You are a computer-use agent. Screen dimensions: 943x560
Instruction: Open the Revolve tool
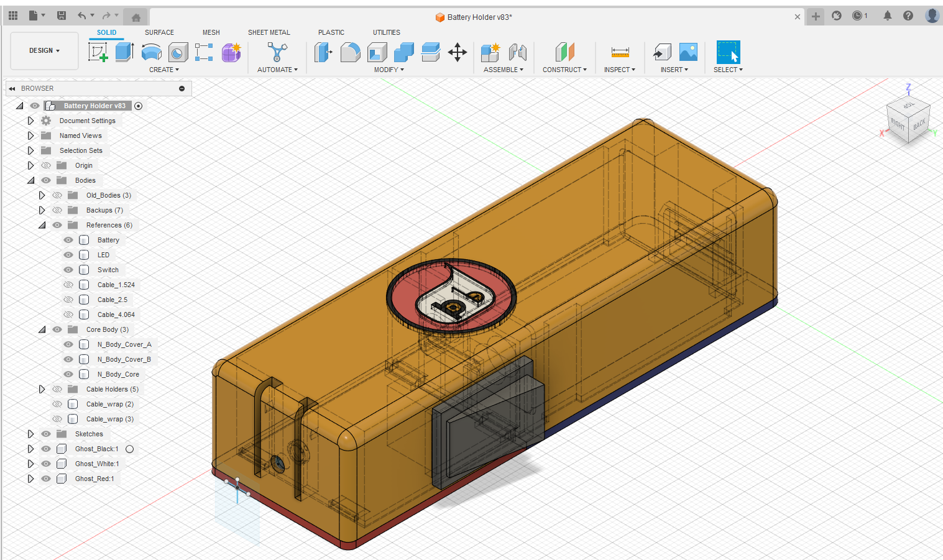pyautogui.click(x=151, y=52)
